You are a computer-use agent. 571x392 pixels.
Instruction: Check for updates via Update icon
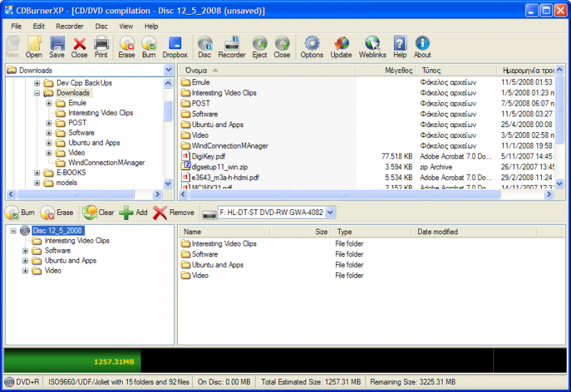click(x=341, y=47)
